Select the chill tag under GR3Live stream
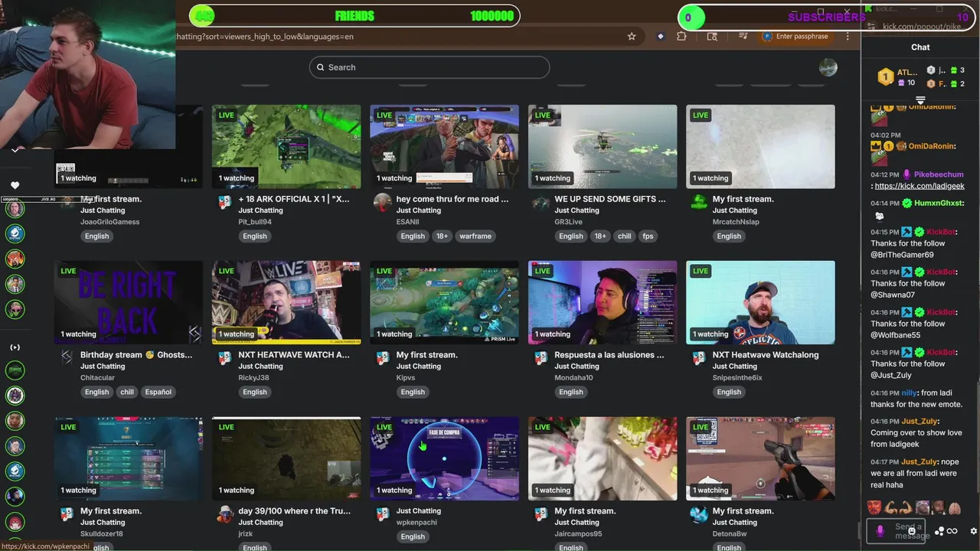 (x=625, y=236)
